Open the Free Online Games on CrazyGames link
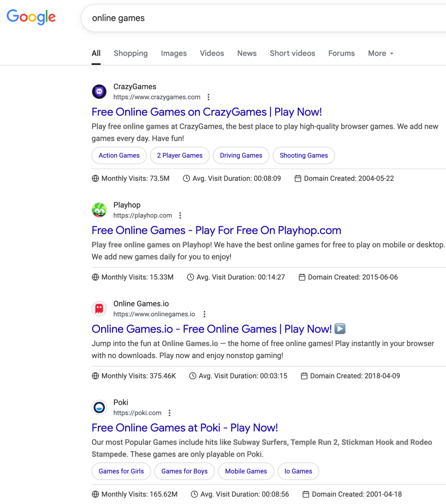The height and width of the screenshot is (504, 446). click(206, 112)
